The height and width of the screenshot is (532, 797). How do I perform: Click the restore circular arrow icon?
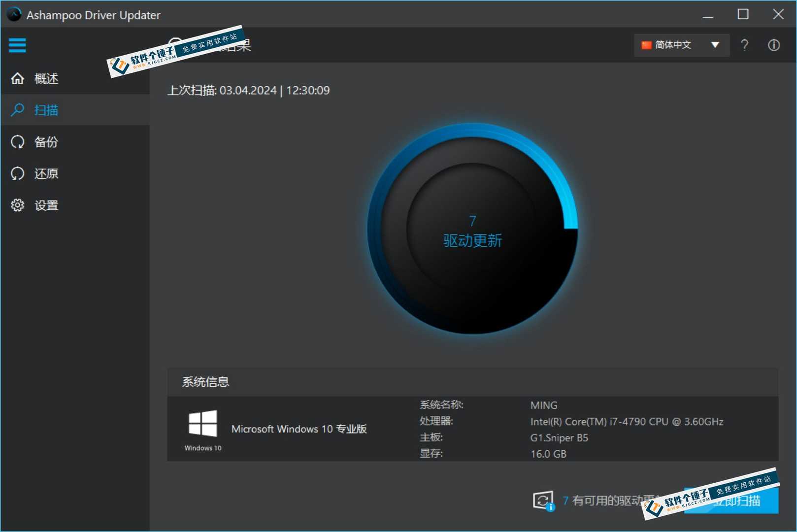tap(18, 173)
